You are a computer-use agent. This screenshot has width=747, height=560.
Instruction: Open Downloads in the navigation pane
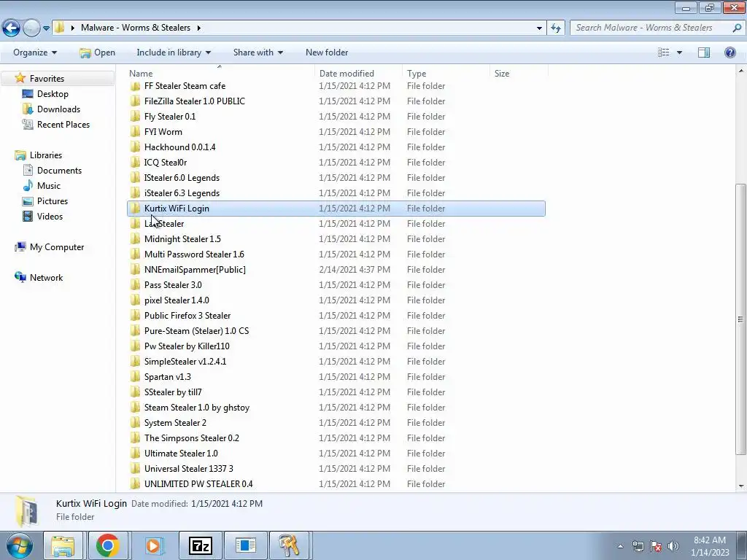(x=58, y=109)
